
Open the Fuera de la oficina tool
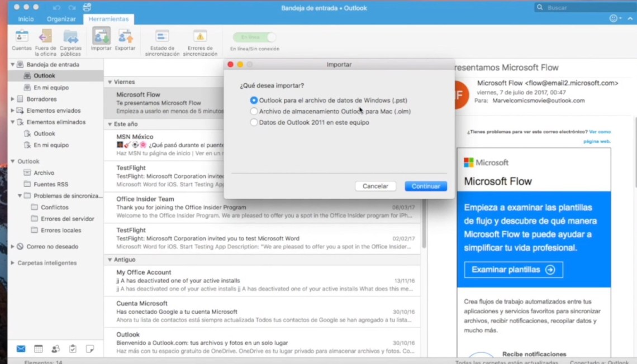click(46, 38)
